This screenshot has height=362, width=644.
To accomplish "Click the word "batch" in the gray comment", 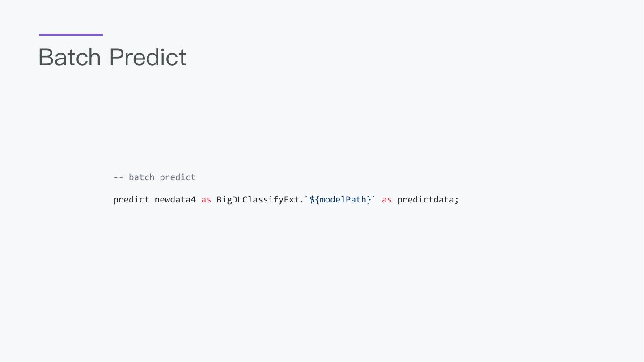I will pyautogui.click(x=141, y=177).
